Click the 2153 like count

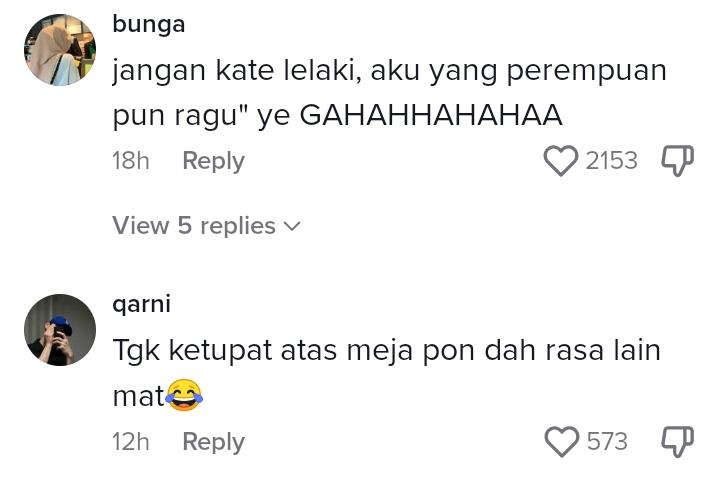tap(611, 161)
